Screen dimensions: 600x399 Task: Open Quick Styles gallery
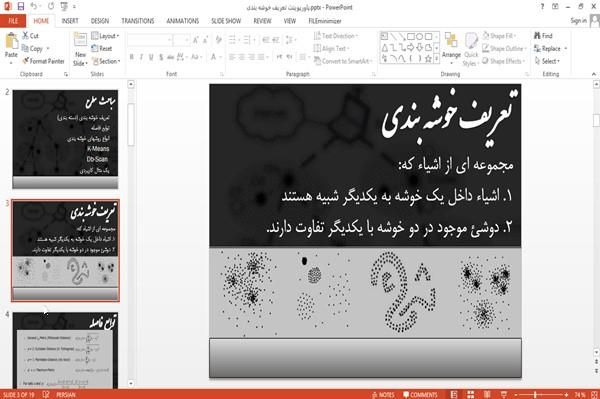click(471, 49)
